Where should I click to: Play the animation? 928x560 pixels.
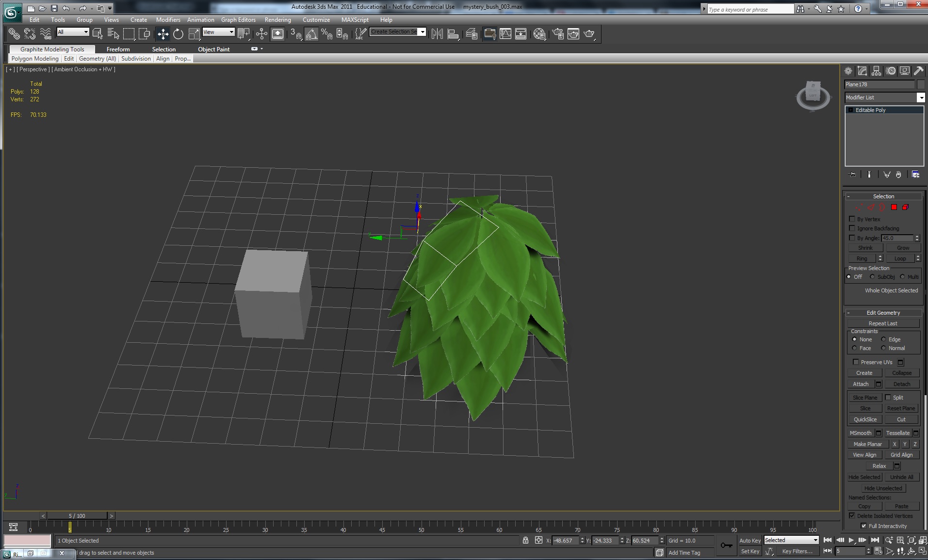pos(851,540)
